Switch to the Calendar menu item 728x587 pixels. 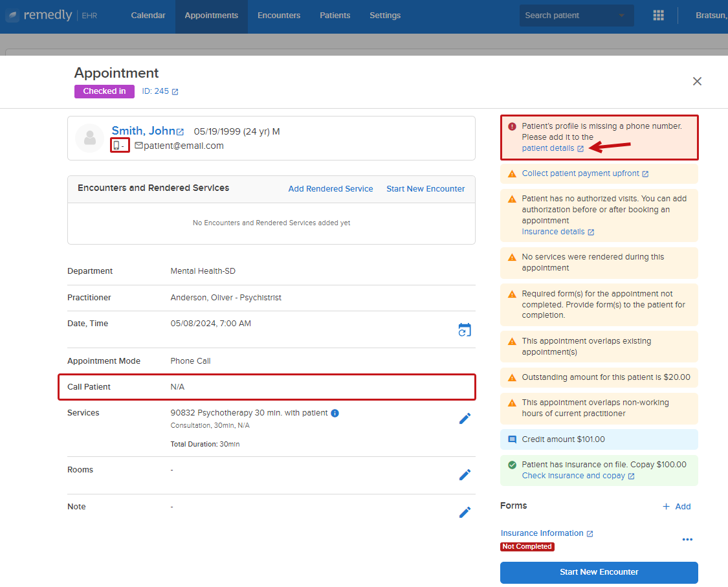[x=148, y=16]
